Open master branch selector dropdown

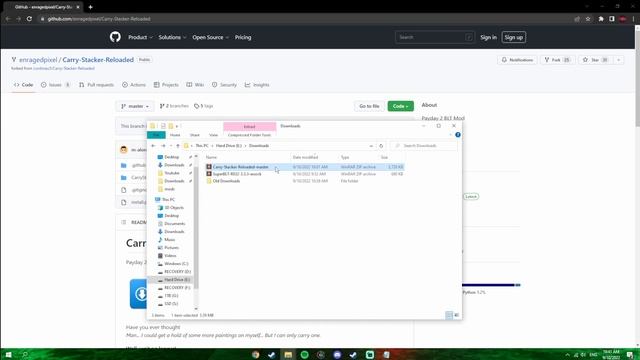(135, 106)
